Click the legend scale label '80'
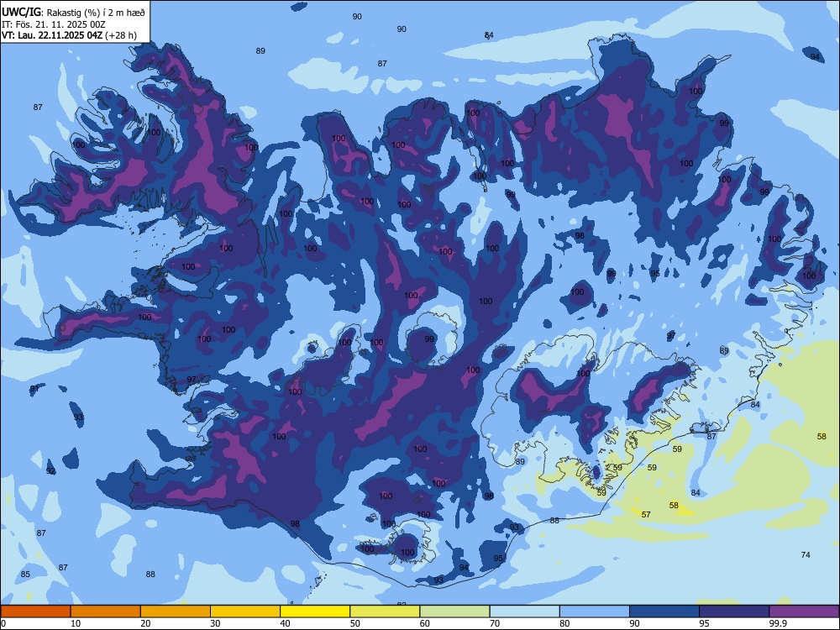840x630 pixels. (564, 623)
